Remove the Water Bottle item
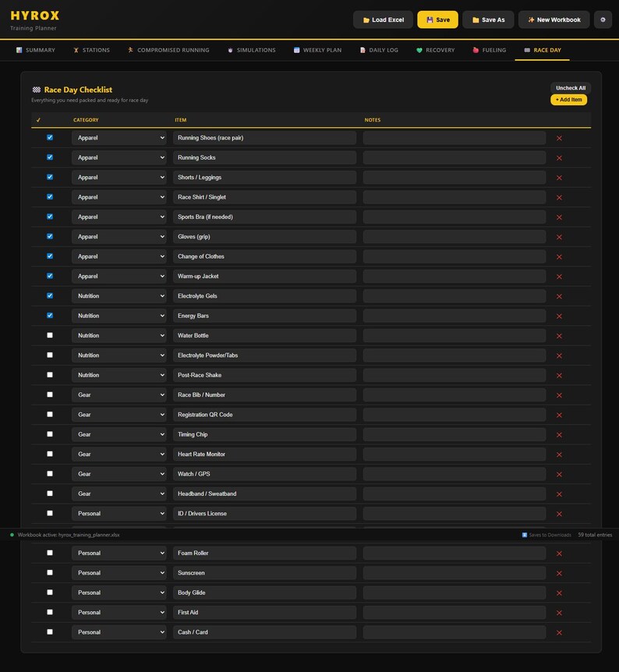Screen dimensions: 619x672 559,335
